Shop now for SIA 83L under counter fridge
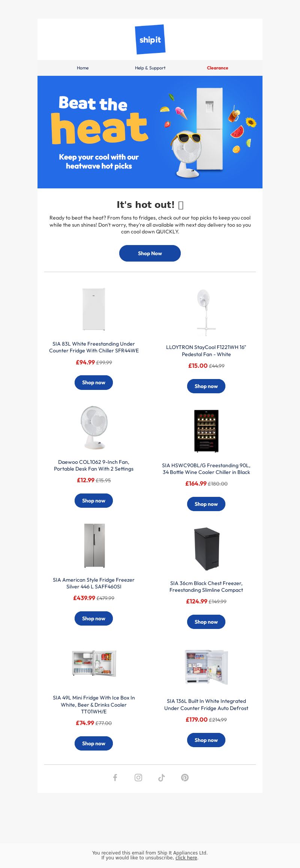 (94, 382)
